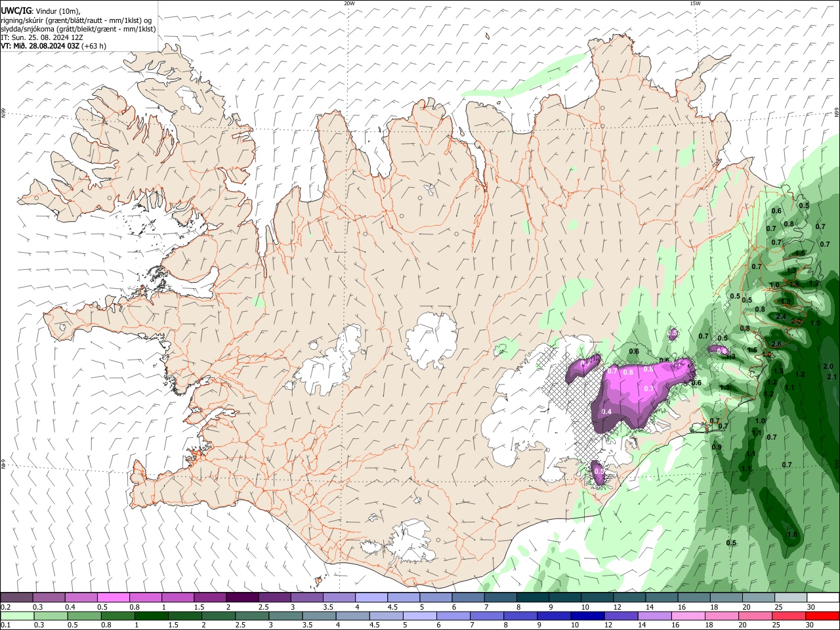Image resolution: width=840 pixels, height=630 pixels.
Task: Click the grey-purple swatch above the top-row 0.2 label
Action: 16,598
